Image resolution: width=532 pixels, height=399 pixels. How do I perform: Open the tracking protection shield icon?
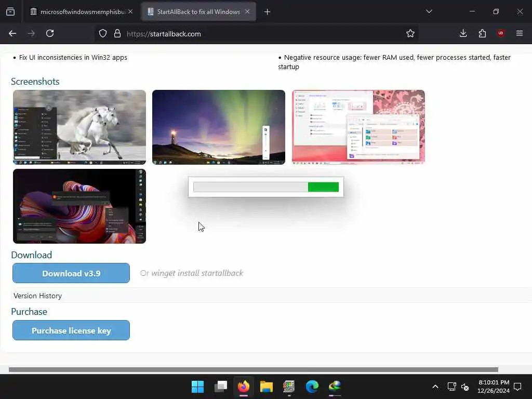click(x=103, y=34)
